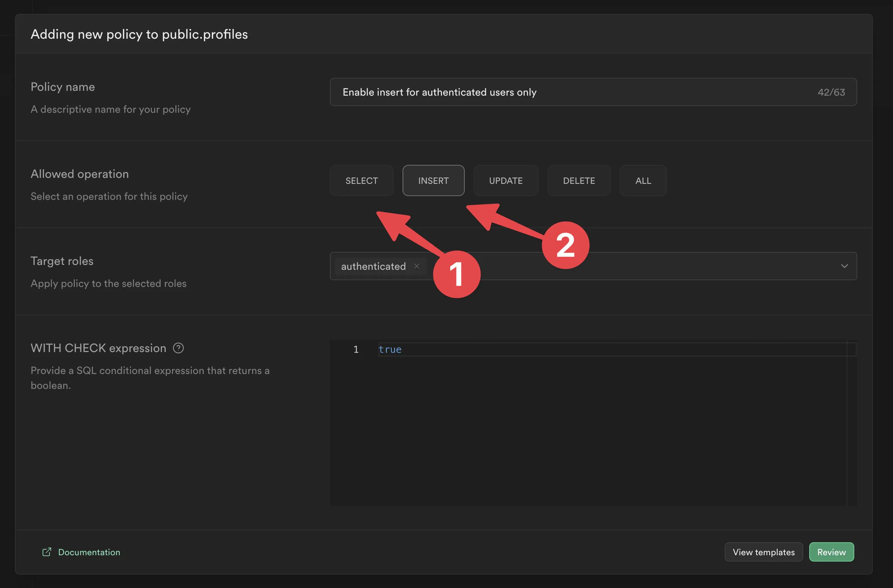Viewport: 893px width, 588px height.
Task: Click the 42/63 character counter
Action: (831, 92)
